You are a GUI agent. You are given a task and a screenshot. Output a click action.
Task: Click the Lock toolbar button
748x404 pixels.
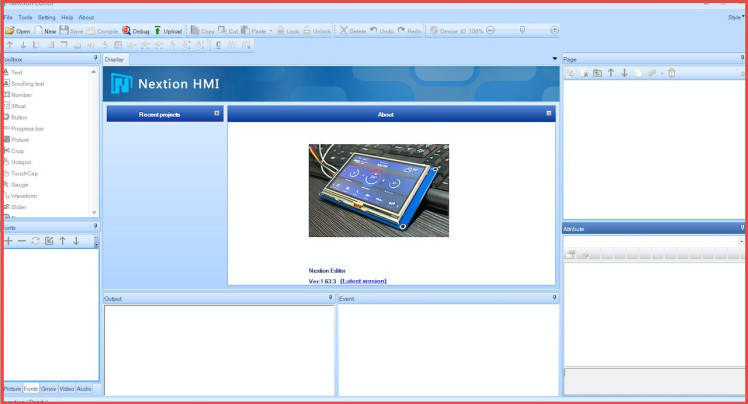(288, 31)
